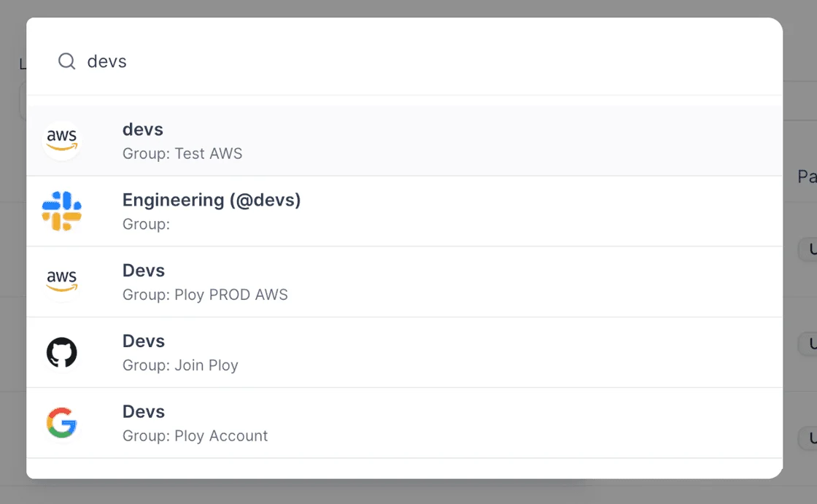Choose Devs in group Ploy Account
Screen dimensions: 817x504
(143, 412)
